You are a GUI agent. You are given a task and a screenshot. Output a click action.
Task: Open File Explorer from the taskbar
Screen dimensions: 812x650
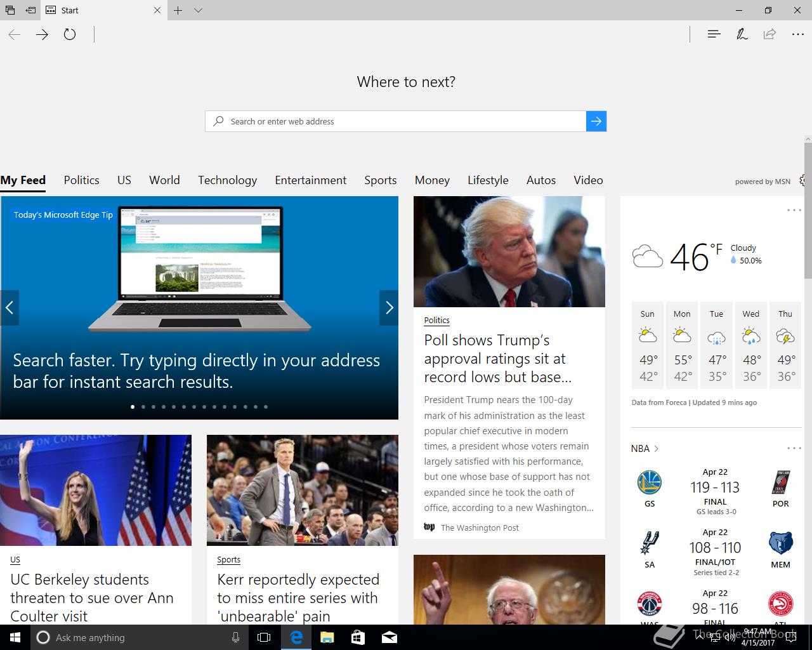[x=327, y=637]
